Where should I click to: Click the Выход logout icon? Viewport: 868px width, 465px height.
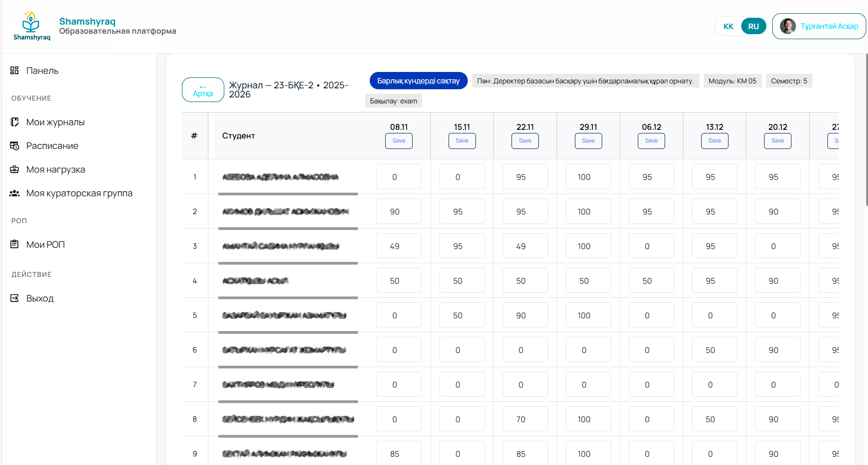(14, 298)
